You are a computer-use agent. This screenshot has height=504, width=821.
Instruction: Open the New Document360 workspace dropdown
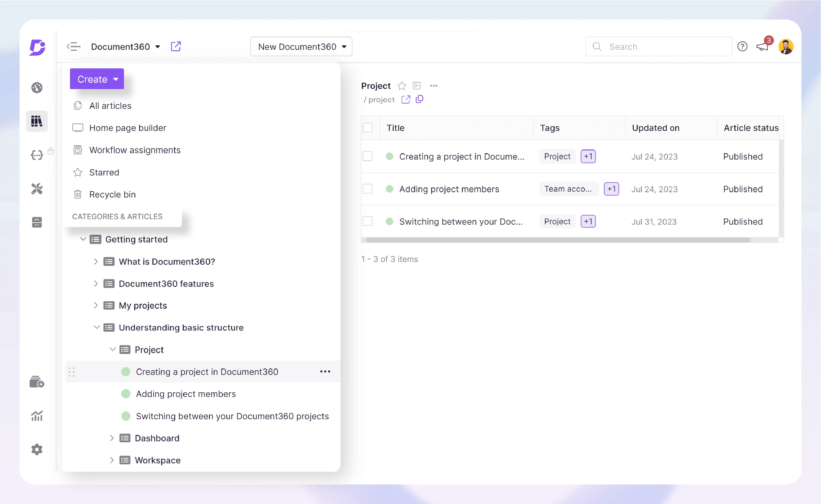[x=301, y=46]
